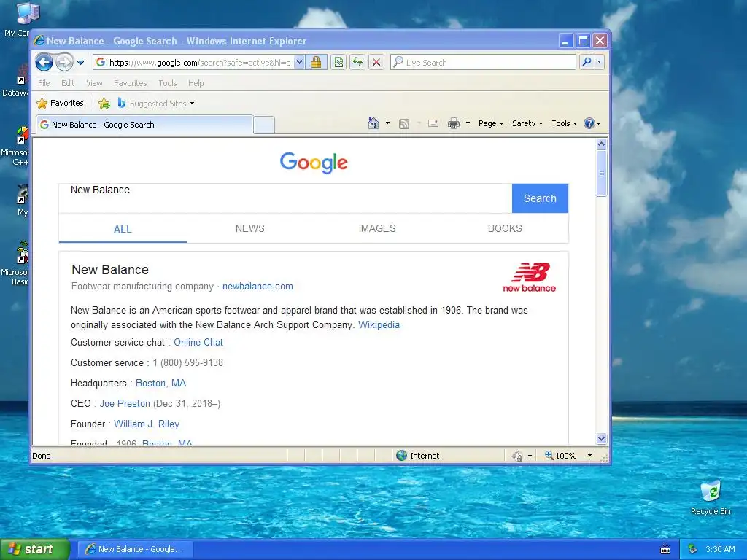This screenshot has width=747, height=560.
Task: Click the Live Search input box
Action: click(483, 63)
